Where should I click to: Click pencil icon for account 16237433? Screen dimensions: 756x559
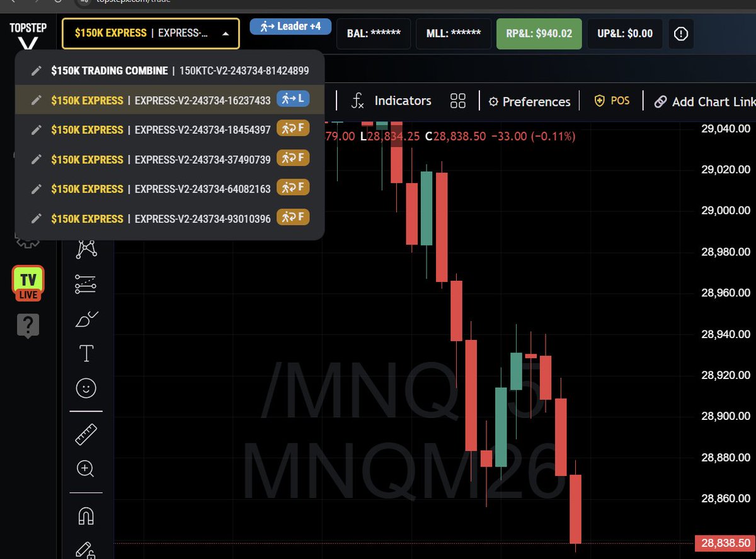(x=37, y=100)
